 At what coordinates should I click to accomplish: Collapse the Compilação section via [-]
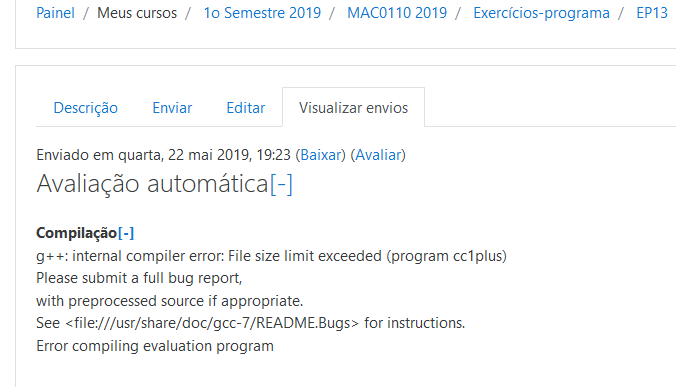point(126,233)
